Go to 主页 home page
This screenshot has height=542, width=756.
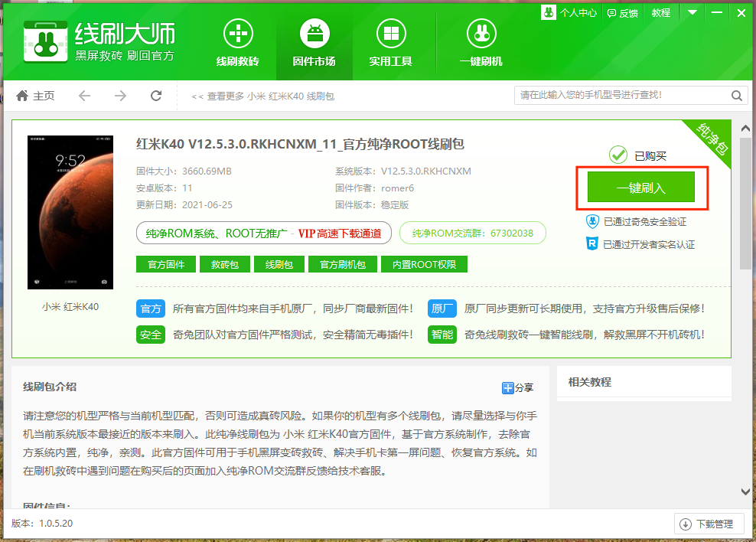point(35,96)
